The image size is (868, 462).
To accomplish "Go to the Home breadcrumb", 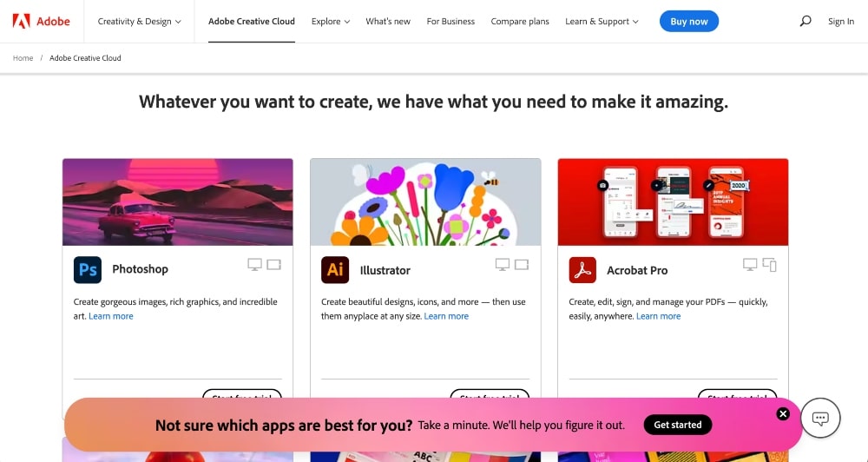I will point(23,57).
